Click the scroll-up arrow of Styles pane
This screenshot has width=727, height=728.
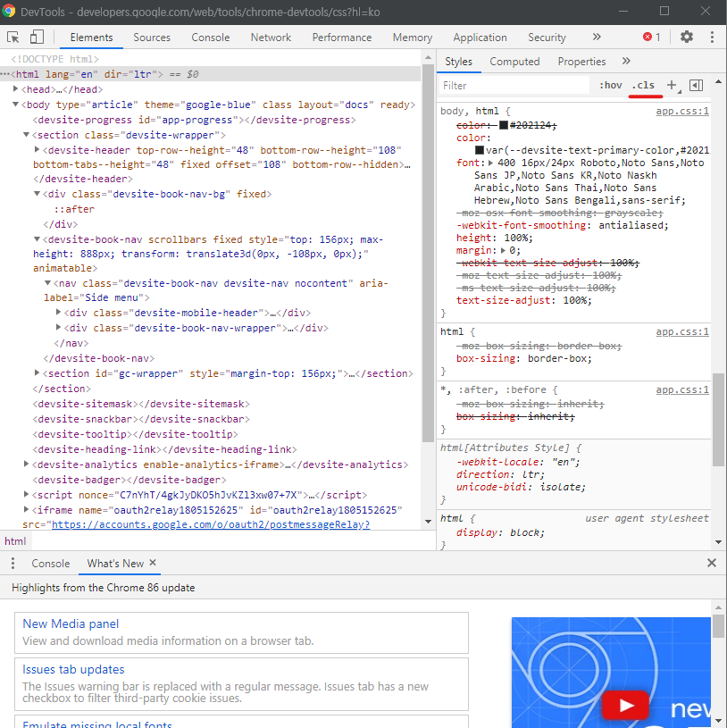tap(718, 81)
